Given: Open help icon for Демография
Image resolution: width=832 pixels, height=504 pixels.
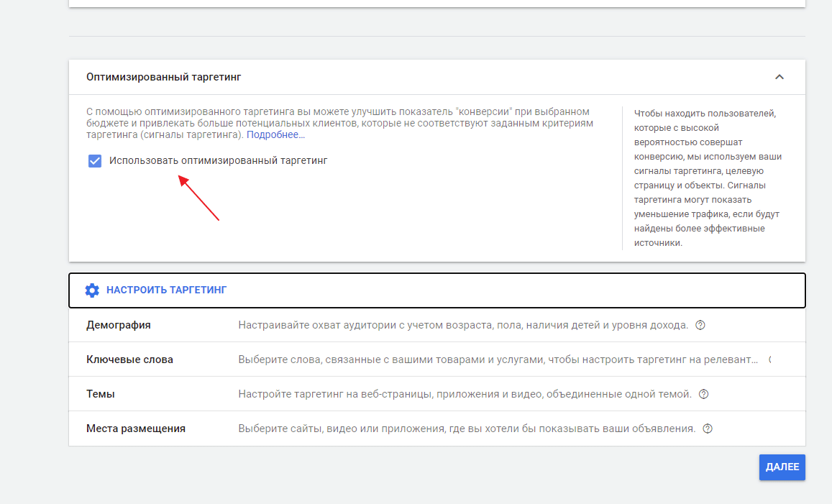Looking at the screenshot, I should (700, 325).
